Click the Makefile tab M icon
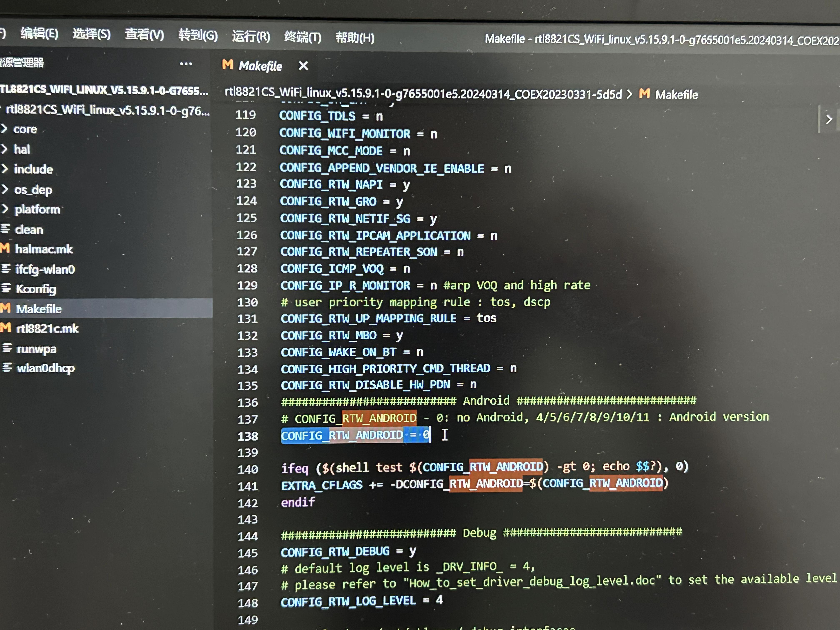Image resolution: width=840 pixels, height=630 pixels. [x=227, y=65]
